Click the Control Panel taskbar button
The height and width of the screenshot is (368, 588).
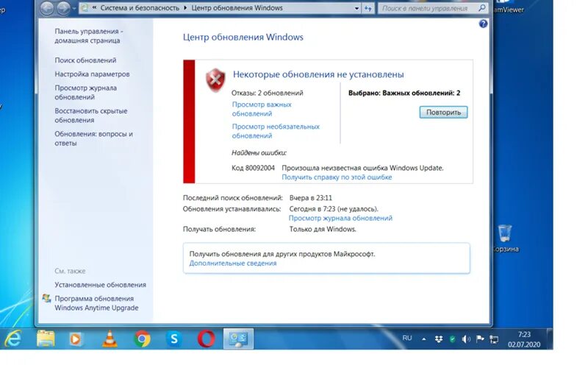238,339
